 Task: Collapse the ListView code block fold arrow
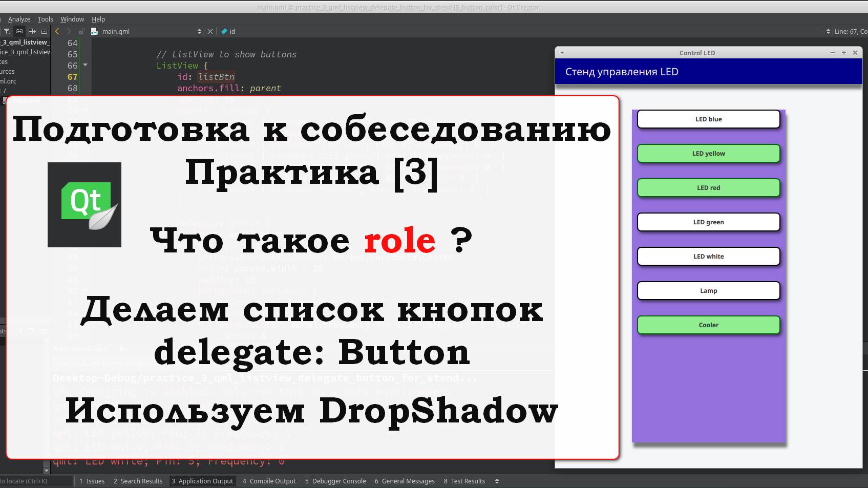tap(85, 65)
